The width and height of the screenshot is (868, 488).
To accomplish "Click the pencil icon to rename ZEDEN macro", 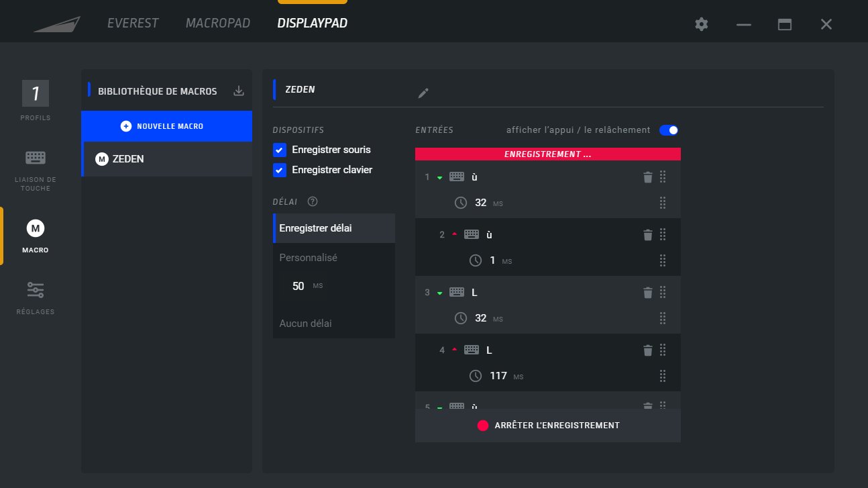I will coord(423,93).
